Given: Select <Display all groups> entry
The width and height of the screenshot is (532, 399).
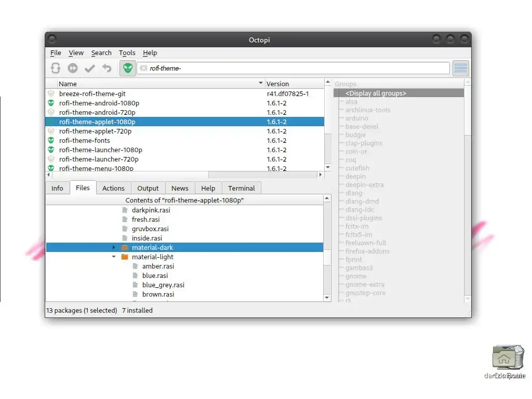Looking at the screenshot, I should tap(398, 94).
